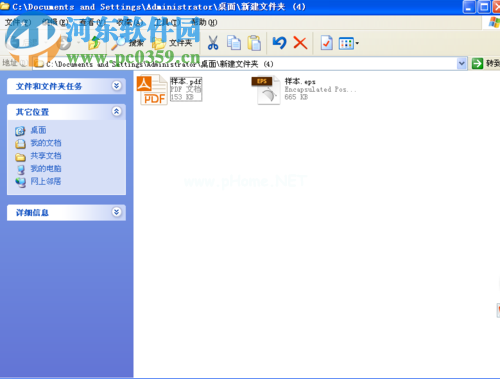This screenshot has height=379, width=500.
Task: Click the 搜索 search button
Action: [128, 43]
